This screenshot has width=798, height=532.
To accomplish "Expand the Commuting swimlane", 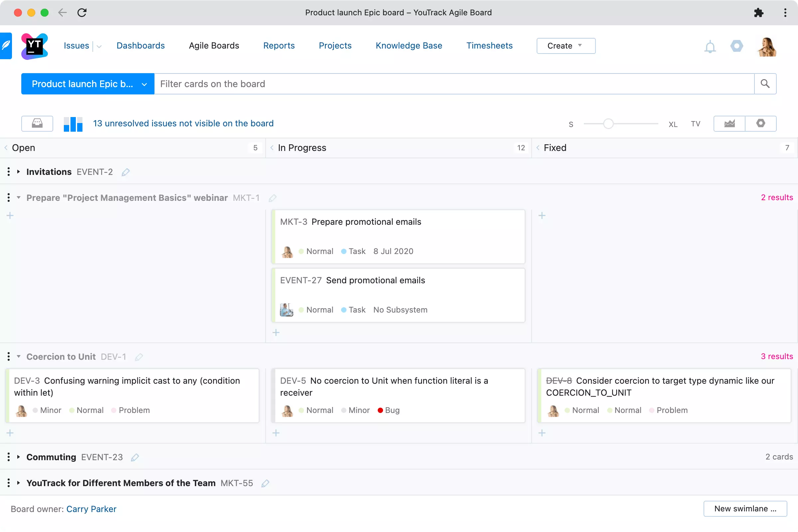I will tap(19, 457).
